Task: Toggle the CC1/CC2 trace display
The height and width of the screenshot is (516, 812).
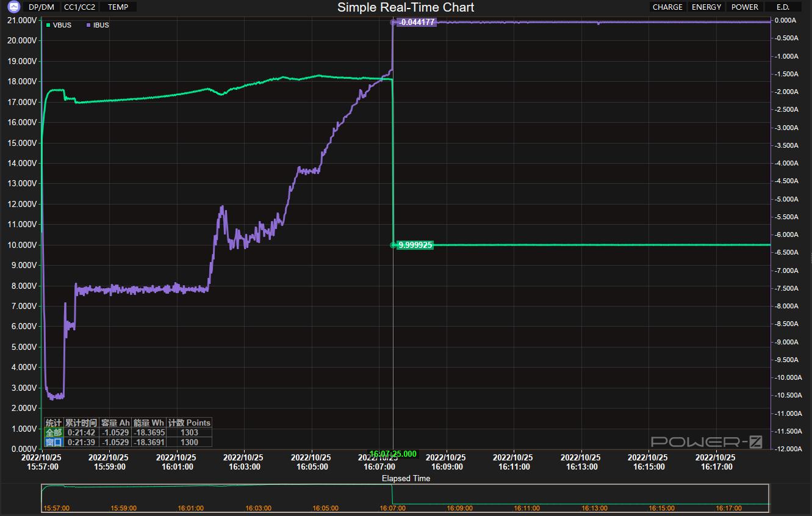Action: [79, 7]
